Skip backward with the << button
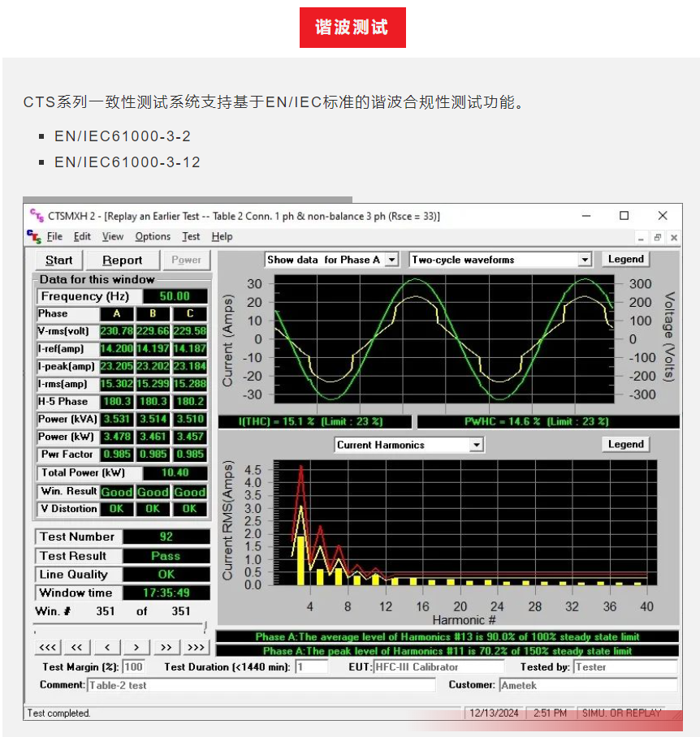This screenshot has height=737, width=700. tap(77, 647)
